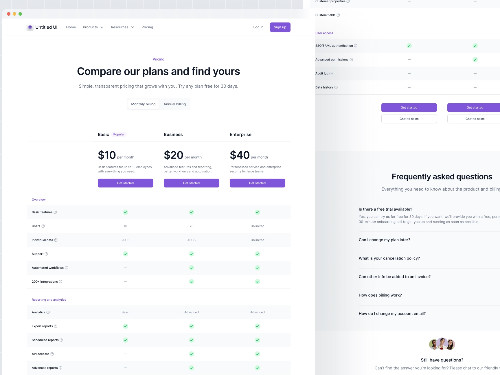
Task: Click the info icon on the third feature row
Action: [x=56, y=240]
